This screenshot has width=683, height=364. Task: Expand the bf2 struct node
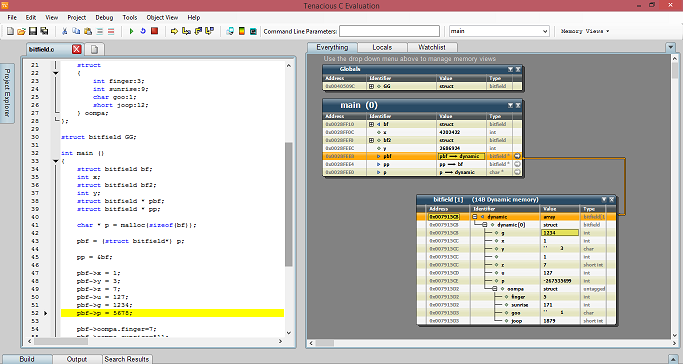372,140
